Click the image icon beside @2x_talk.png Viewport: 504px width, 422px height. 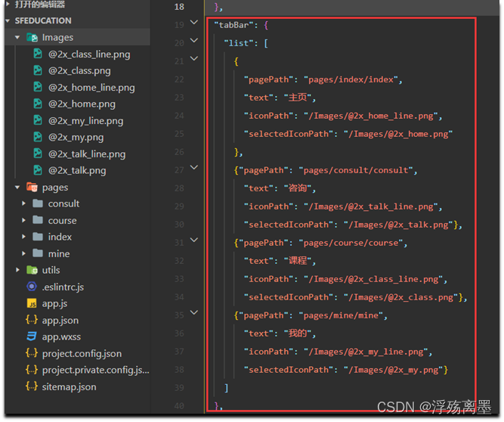pos(38,170)
